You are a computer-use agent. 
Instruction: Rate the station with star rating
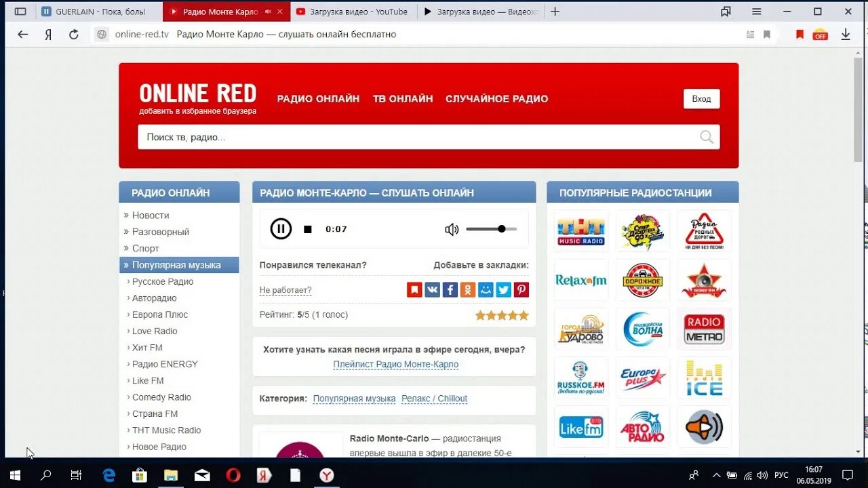(502, 315)
